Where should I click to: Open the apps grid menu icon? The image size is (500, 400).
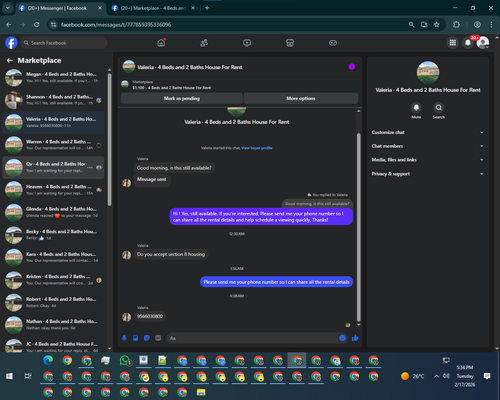pyautogui.click(x=453, y=43)
